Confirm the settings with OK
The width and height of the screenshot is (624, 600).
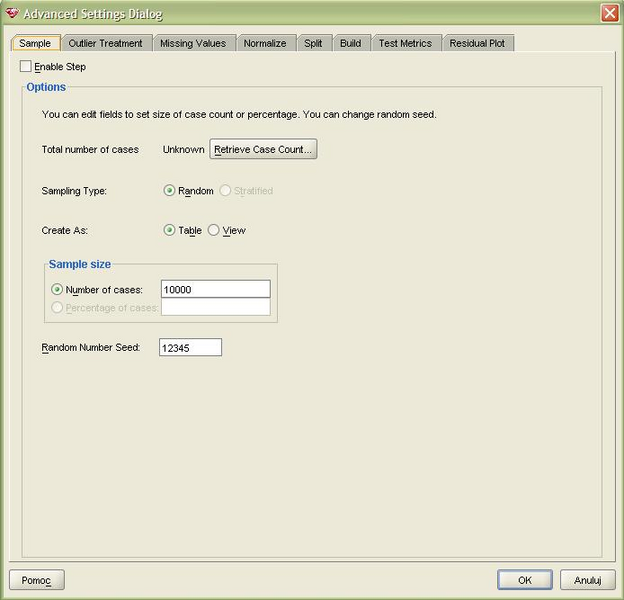[x=524, y=580]
